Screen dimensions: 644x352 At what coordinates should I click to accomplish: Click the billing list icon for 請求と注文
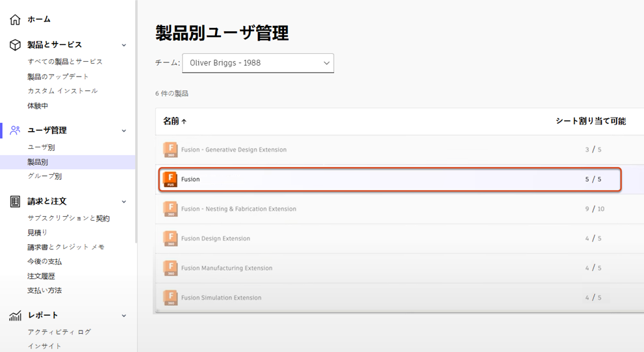coord(15,201)
